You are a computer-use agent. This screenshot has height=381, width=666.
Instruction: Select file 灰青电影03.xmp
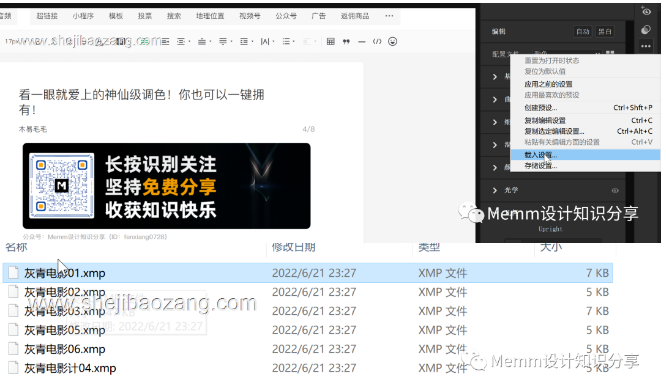308,311
